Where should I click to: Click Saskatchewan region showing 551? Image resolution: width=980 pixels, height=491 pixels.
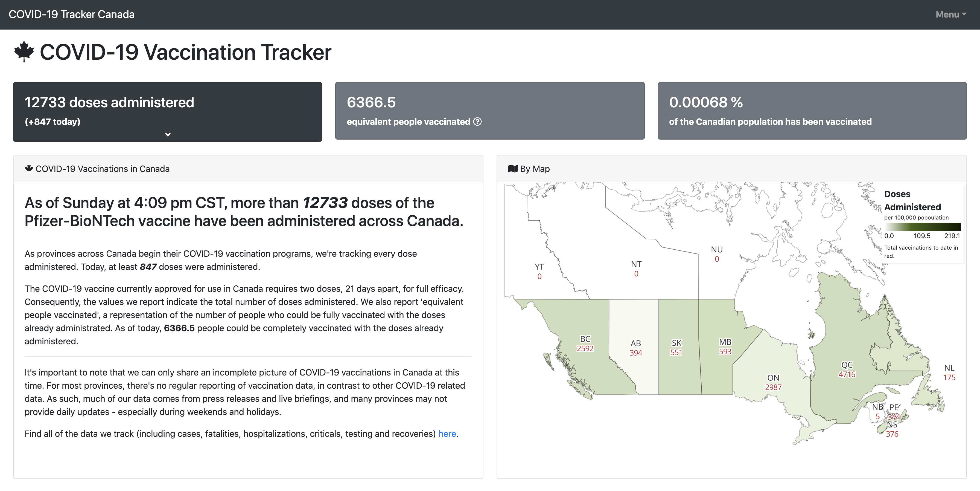(x=676, y=347)
